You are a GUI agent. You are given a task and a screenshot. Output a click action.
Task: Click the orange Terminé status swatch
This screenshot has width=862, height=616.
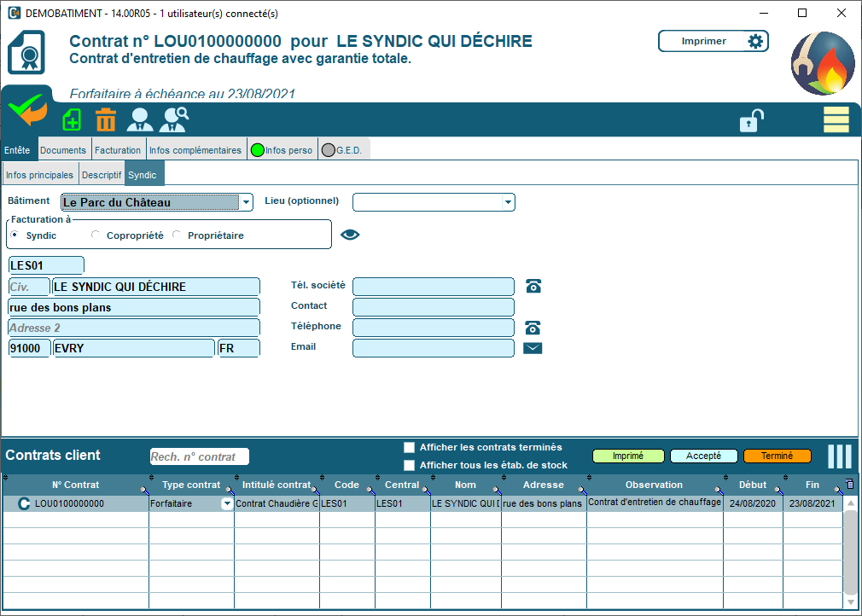(777, 456)
